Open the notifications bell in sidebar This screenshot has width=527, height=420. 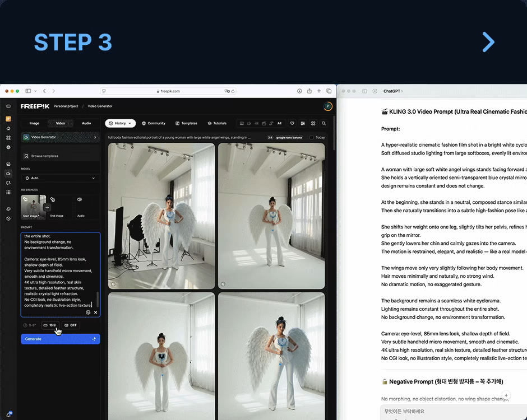(x=9, y=414)
